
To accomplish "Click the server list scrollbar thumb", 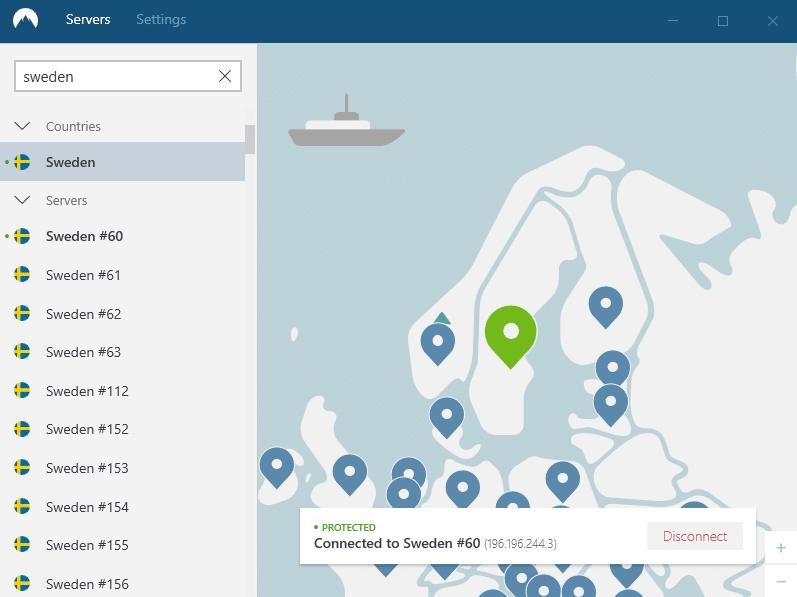I will pyautogui.click(x=250, y=139).
